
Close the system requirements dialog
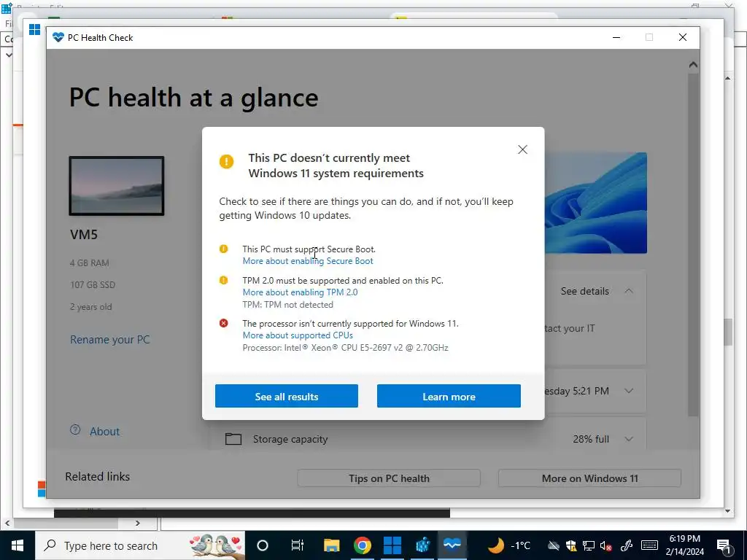point(522,149)
